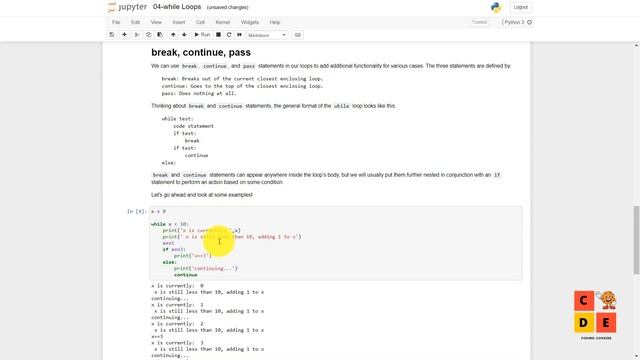Click the unsaved changes status text
Viewport: 640px width, 360px height.
coord(227,7)
